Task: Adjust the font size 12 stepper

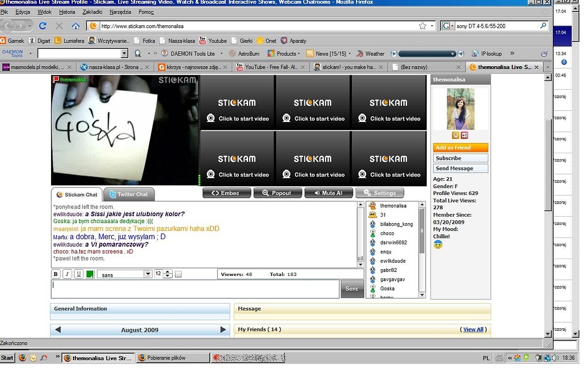Action: click(168, 274)
